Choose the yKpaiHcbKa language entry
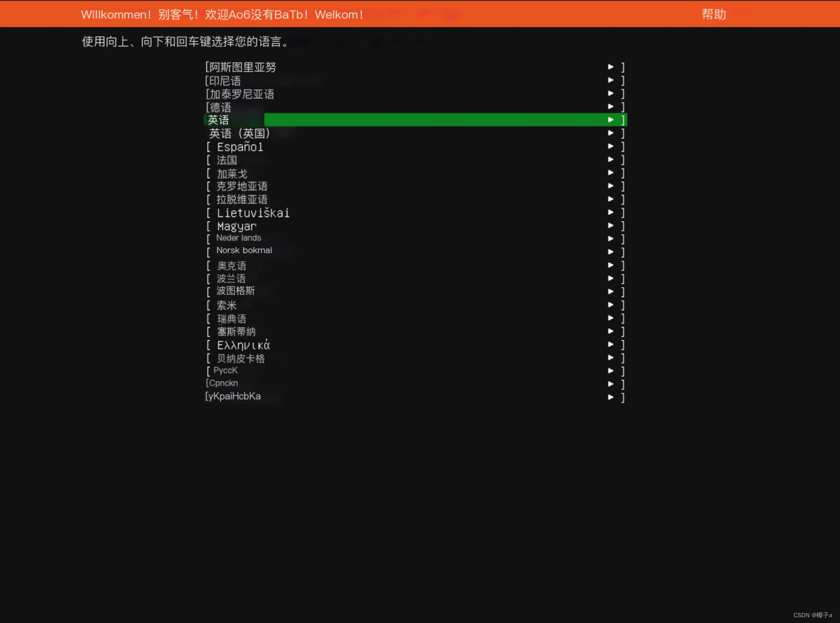This screenshot has height=623, width=840. coord(415,397)
